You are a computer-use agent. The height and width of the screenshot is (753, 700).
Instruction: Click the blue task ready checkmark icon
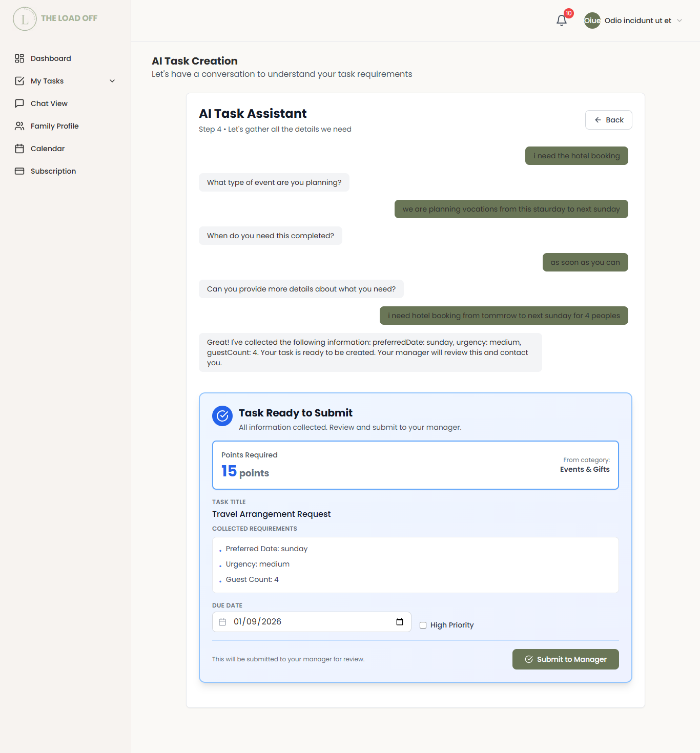222,416
